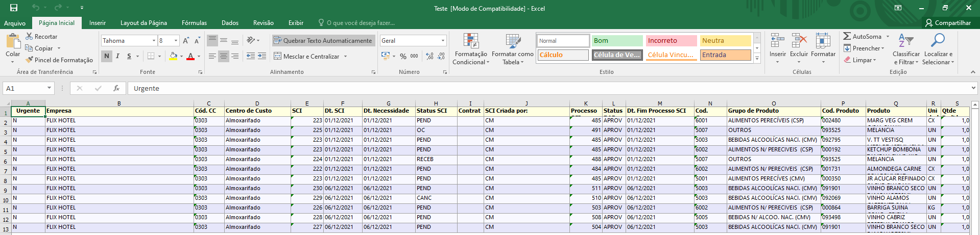Image resolution: width=980 pixels, height=235 pixels.
Task: Delete cells with Excluir button
Action: pyautogui.click(x=799, y=48)
